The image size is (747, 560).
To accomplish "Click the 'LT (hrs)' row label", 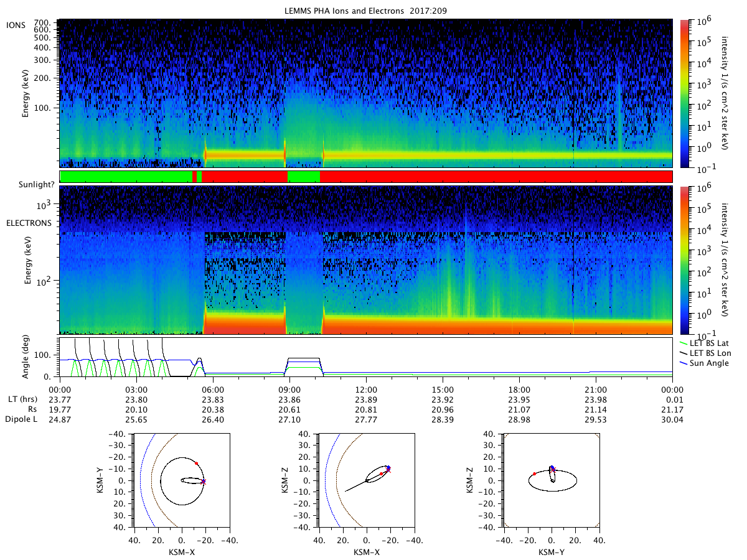I will click(23, 399).
